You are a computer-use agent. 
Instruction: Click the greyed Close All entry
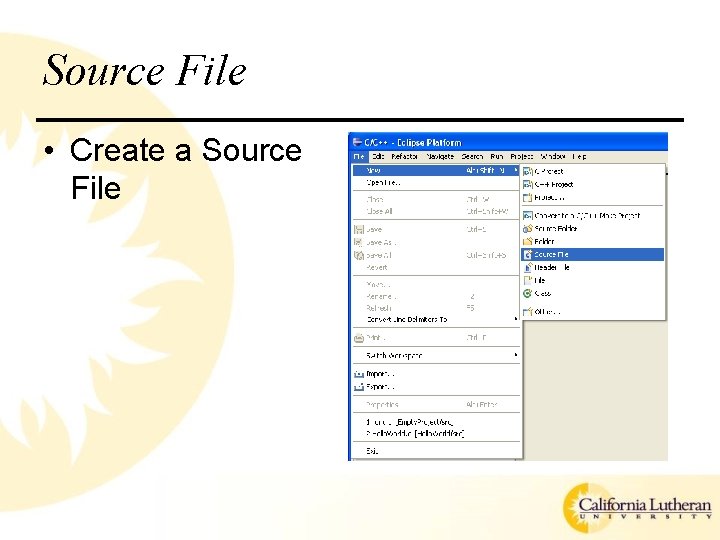[x=436, y=212]
